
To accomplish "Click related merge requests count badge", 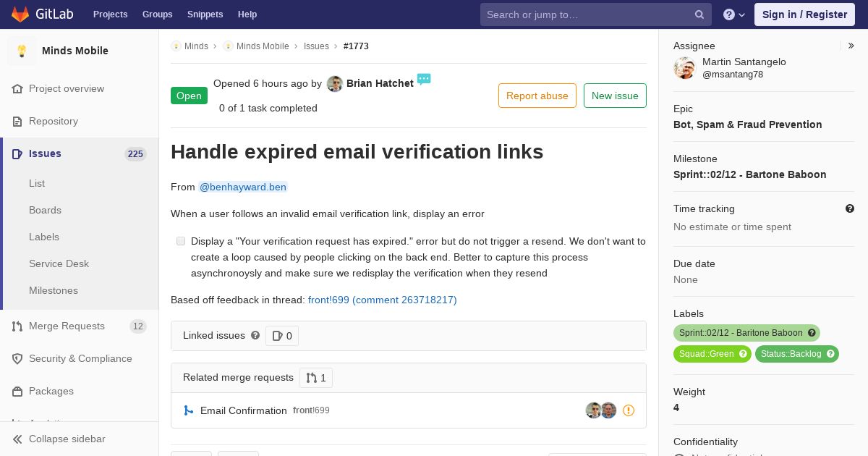I will point(316,378).
